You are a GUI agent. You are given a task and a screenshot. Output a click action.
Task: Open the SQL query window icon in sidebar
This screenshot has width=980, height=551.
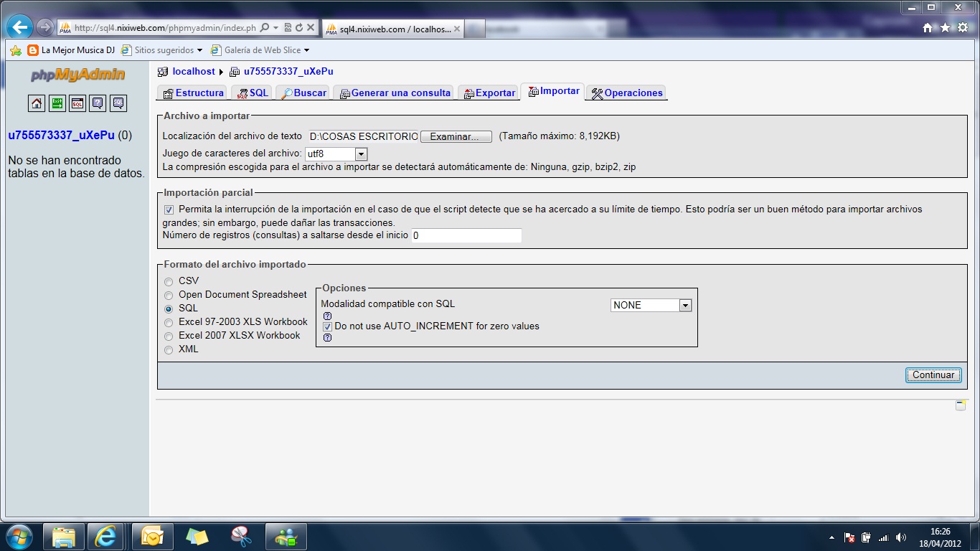pos(77,103)
